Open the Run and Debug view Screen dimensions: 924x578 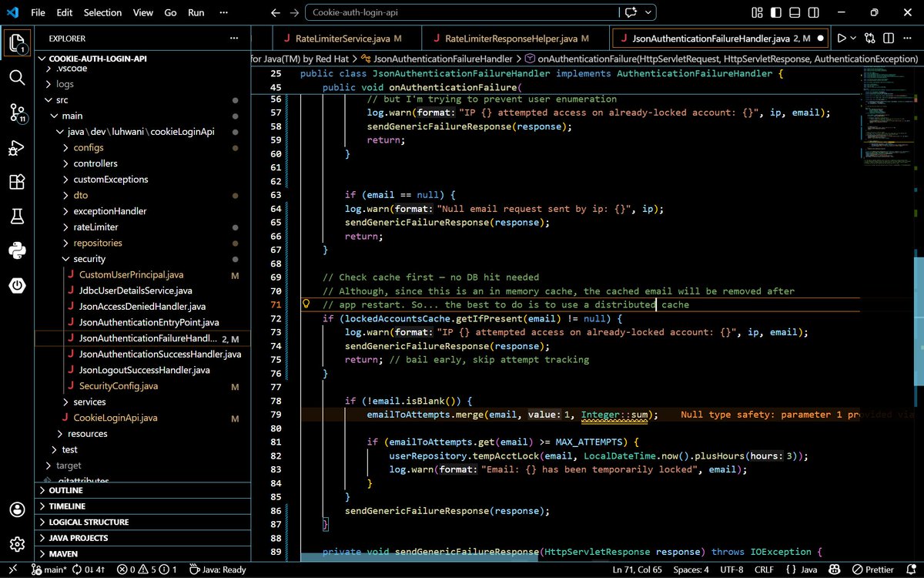click(17, 148)
